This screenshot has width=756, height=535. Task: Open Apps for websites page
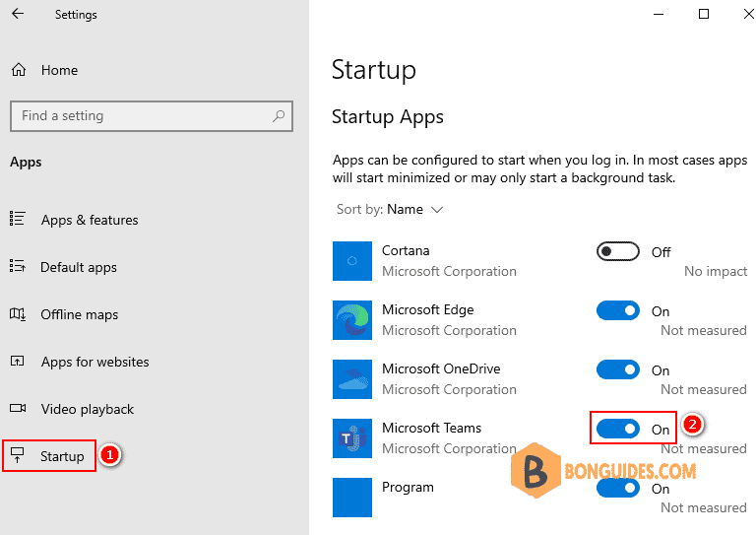pos(94,362)
